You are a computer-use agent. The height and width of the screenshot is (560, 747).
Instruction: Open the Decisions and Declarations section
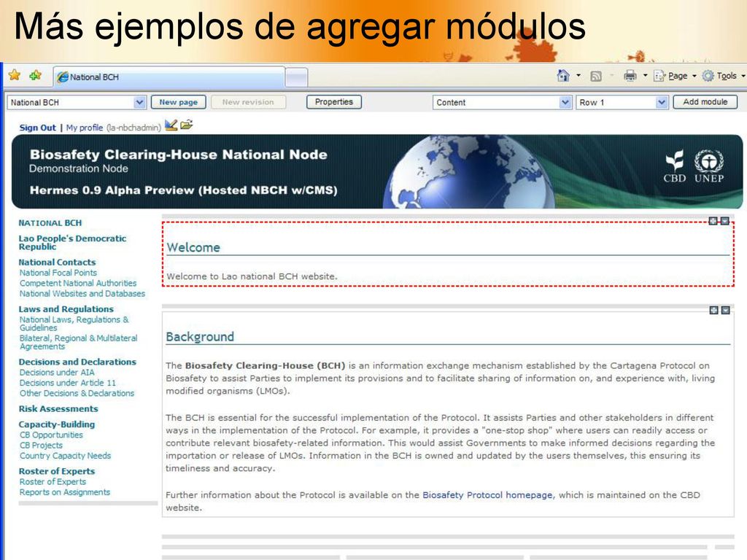coord(77,362)
